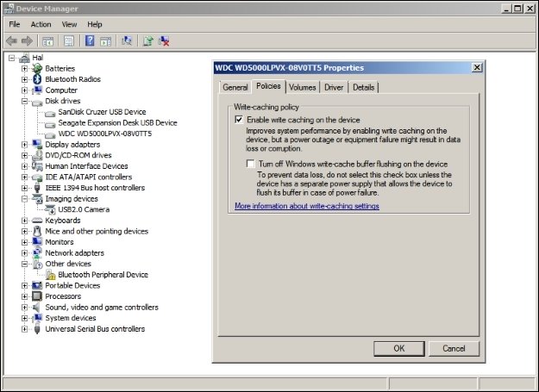
Task: Collapse the Disk drives category
Action: point(24,102)
